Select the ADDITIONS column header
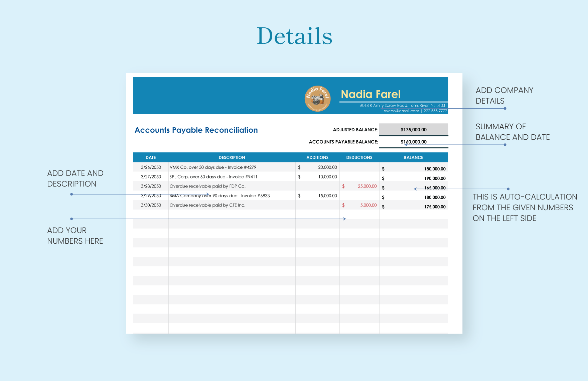The width and height of the screenshot is (588, 381). click(x=317, y=157)
